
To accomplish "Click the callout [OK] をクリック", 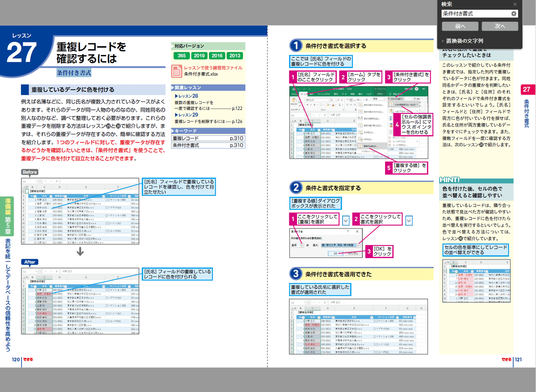I will tap(379, 251).
